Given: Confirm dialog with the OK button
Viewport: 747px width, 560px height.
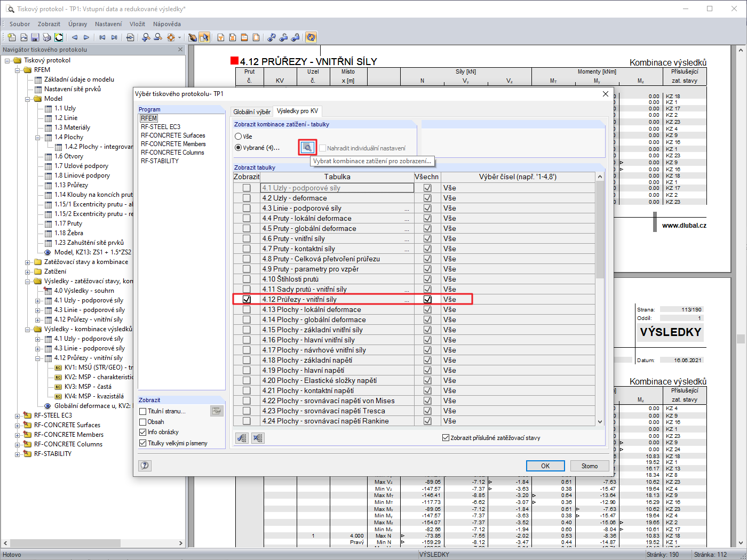Looking at the screenshot, I should (x=545, y=466).
